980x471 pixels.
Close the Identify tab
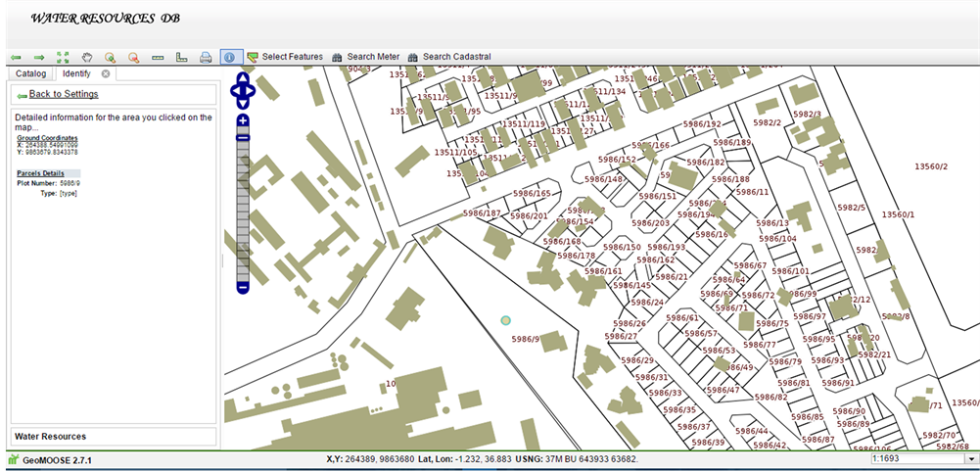(x=106, y=73)
